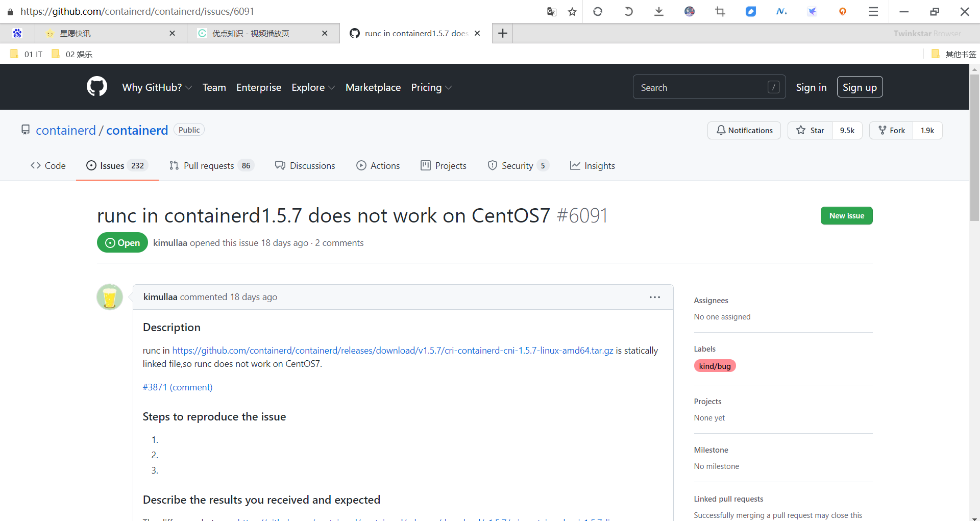This screenshot has height=521, width=980.
Task: Open the comment options ellipsis menu
Action: 655,297
